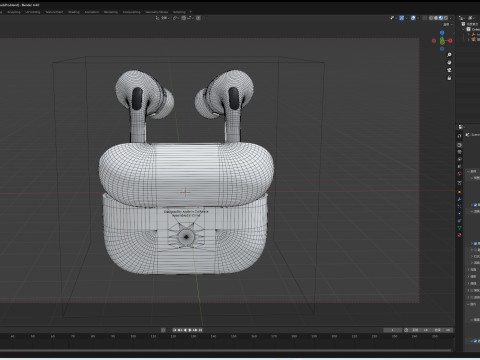480x360 pixels.
Task: Open the Object properties tab
Action: [459, 192]
